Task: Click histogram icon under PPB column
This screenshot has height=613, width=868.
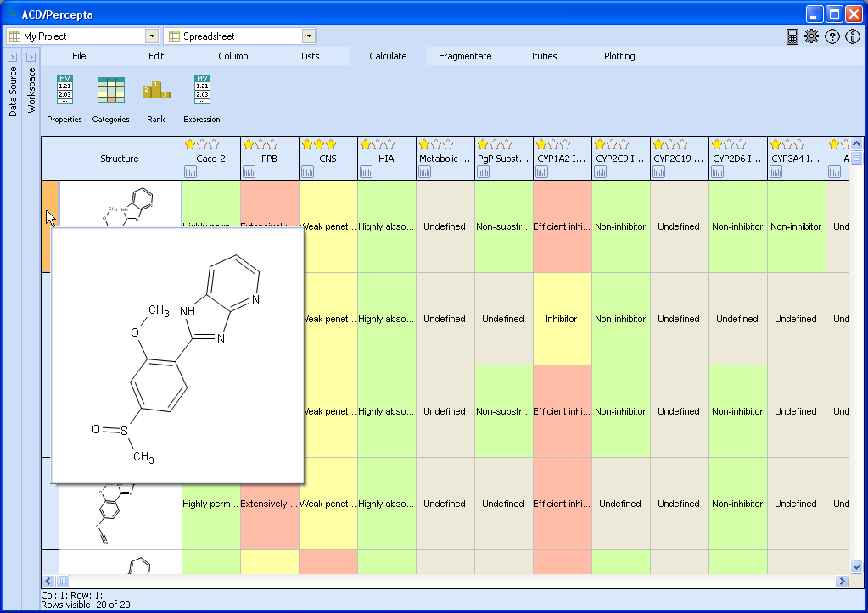Action: (x=249, y=172)
